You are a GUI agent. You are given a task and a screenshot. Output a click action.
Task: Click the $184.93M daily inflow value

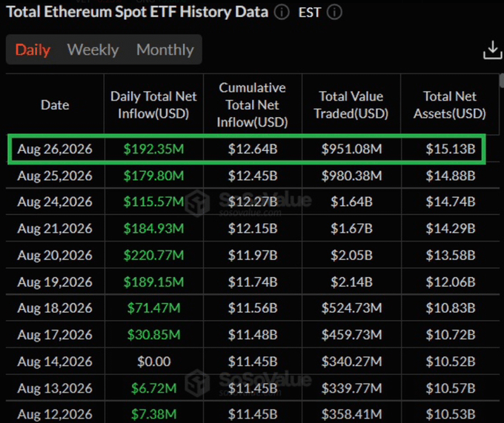pyautogui.click(x=153, y=229)
